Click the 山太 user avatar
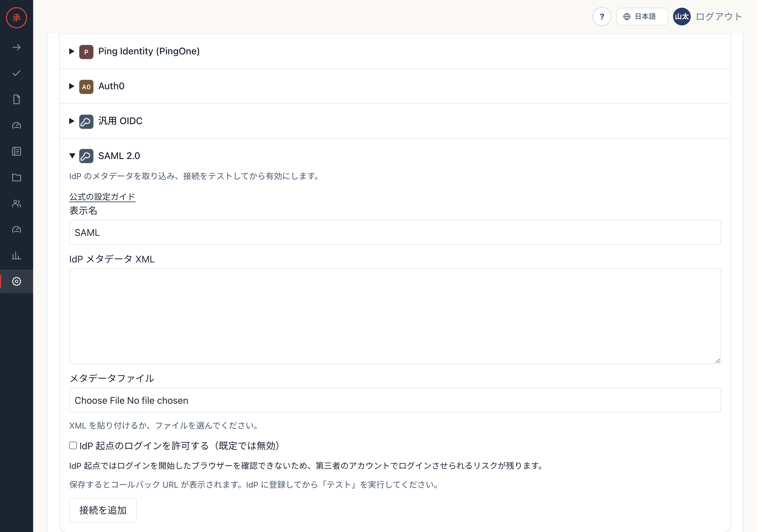This screenshot has width=757, height=532. point(682,17)
